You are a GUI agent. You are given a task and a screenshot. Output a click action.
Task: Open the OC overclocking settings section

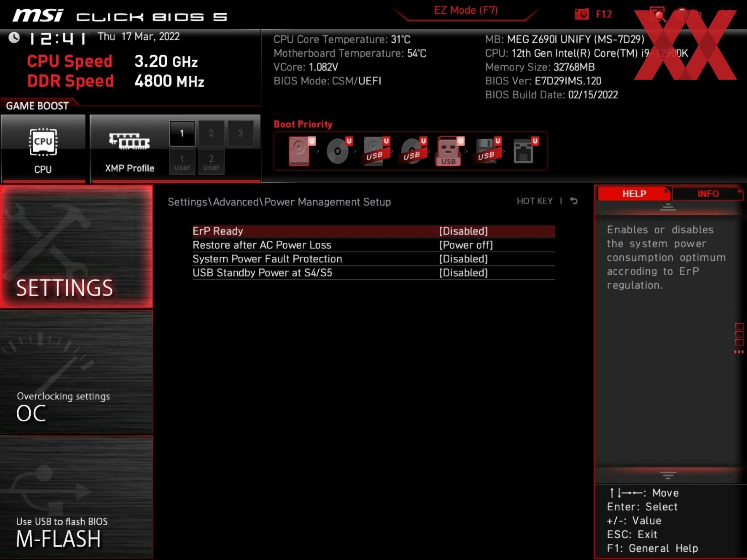[76, 372]
